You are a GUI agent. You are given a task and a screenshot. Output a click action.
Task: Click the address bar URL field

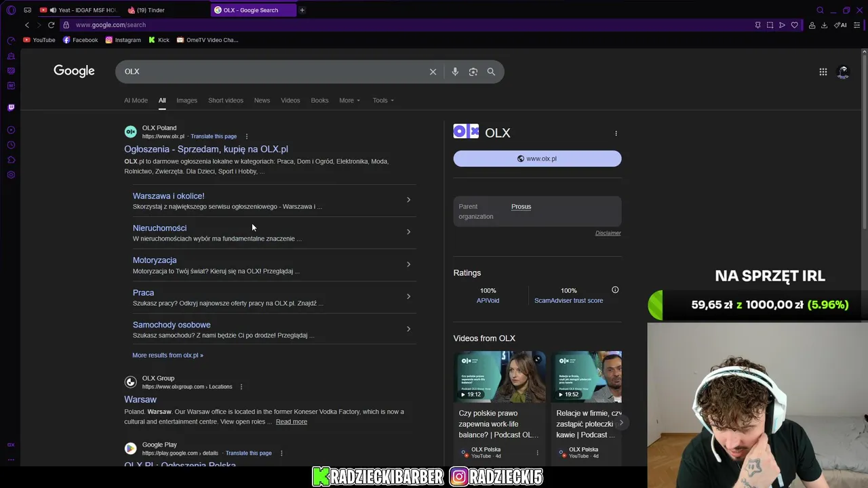[x=407, y=25]
